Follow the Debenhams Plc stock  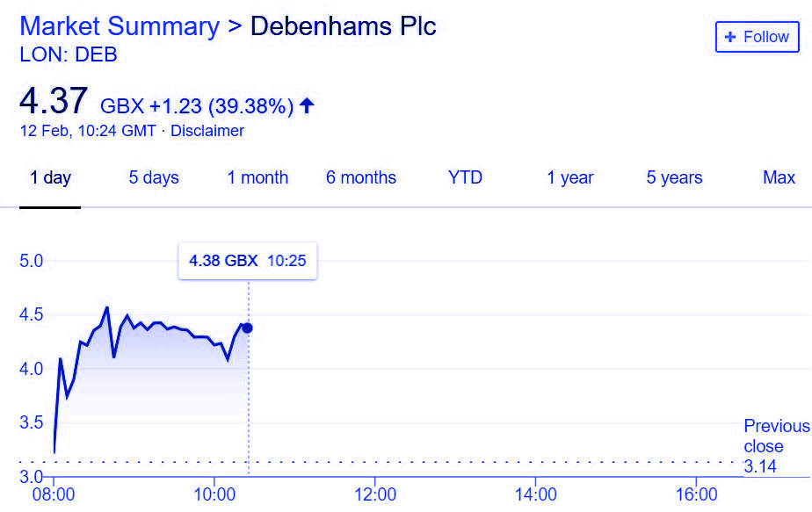758,37
